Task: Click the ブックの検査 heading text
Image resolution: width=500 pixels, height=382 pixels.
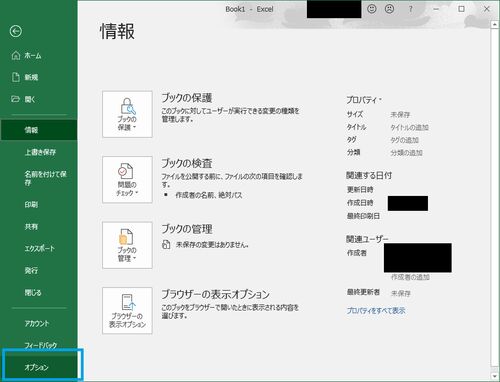Action: (187, 163)
